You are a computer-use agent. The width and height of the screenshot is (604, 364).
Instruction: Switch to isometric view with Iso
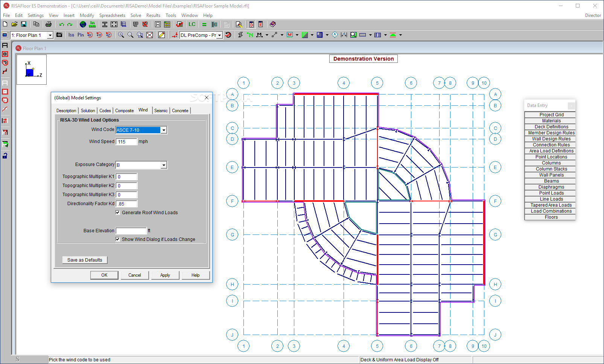pos(71,35)
